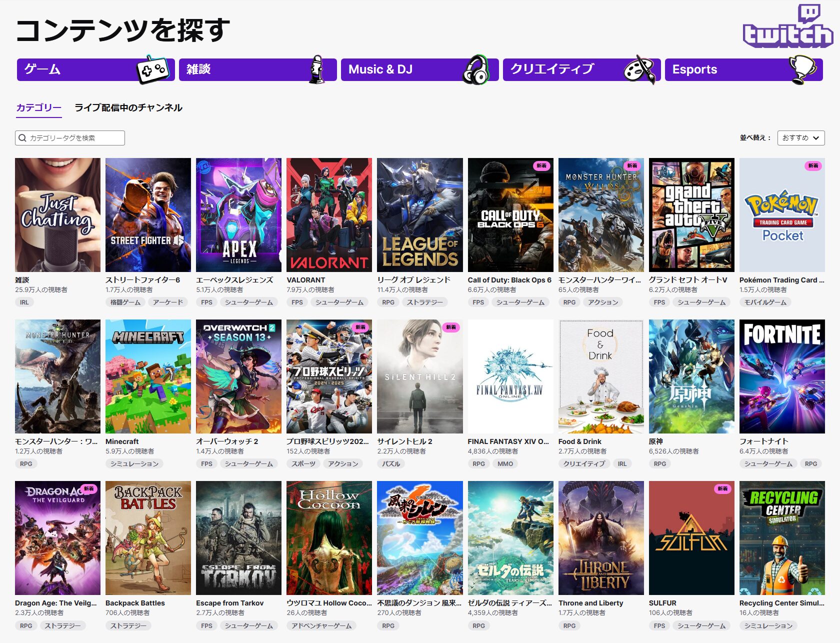The width and height of the screenshot is (840, 643).
Task: Click the 格闘ゲーム tag
Action: [125, 302]
